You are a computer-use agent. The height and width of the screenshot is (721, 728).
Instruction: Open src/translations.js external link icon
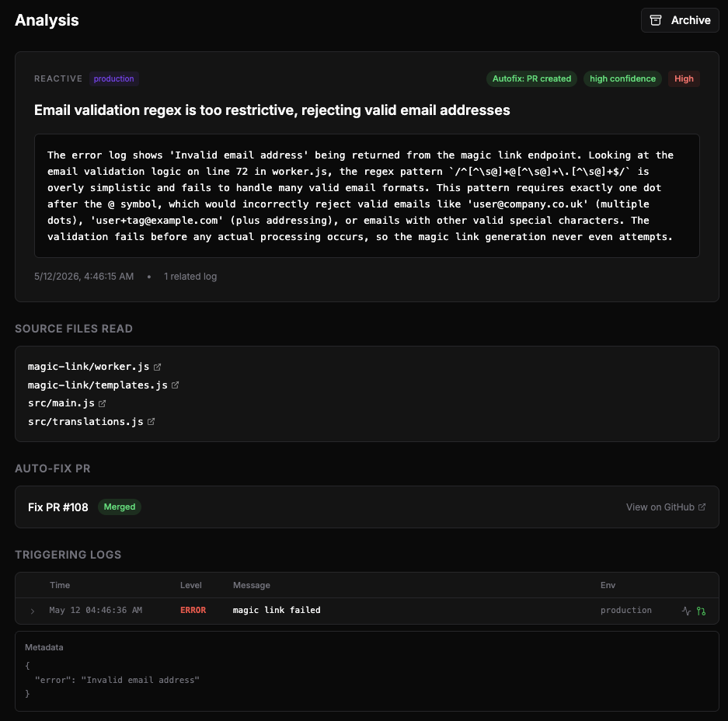pos(151,422)
